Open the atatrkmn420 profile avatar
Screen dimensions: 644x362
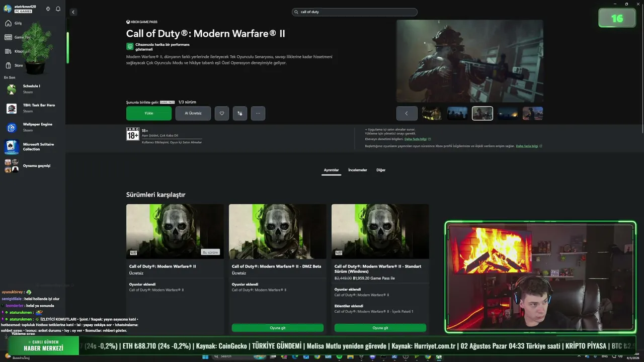pos(8,9)
